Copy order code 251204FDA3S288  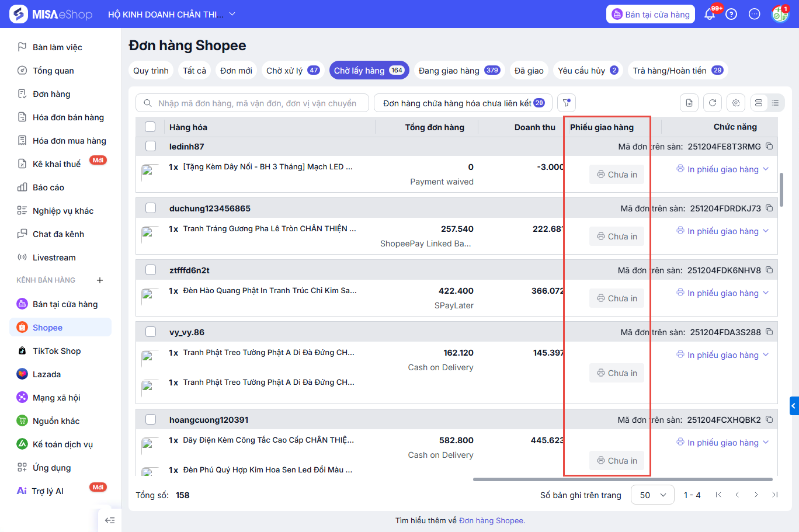(x=769, y=332)
